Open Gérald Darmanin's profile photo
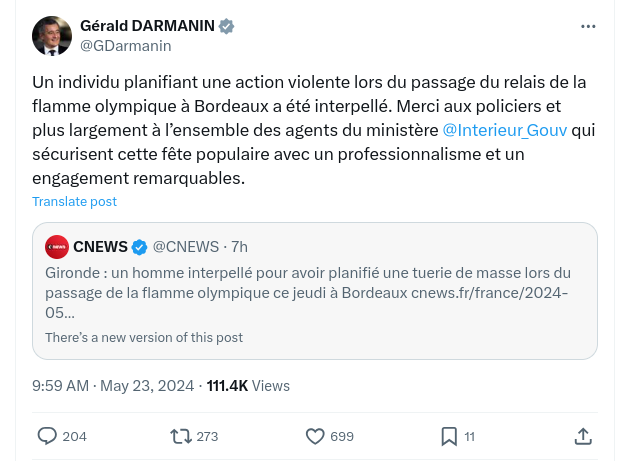Image resolution: width=617 pixels, height=461 pixels. pyautogui.click(x=51, y=35)
